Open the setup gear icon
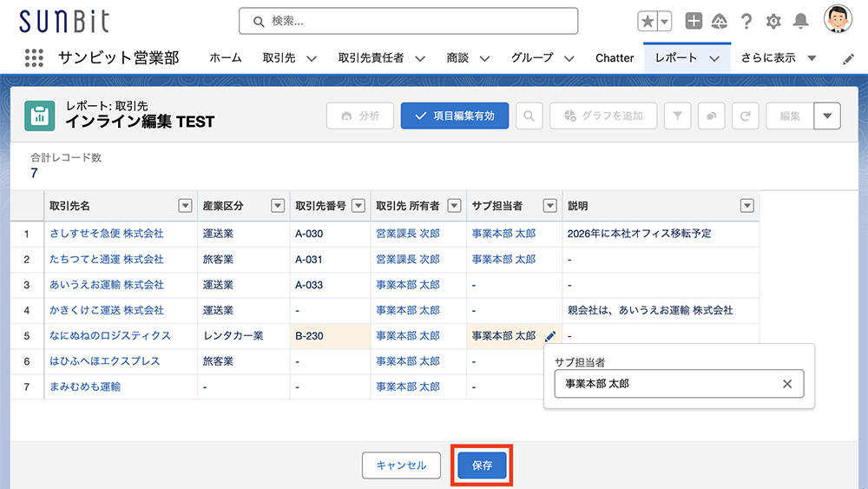 773,22
